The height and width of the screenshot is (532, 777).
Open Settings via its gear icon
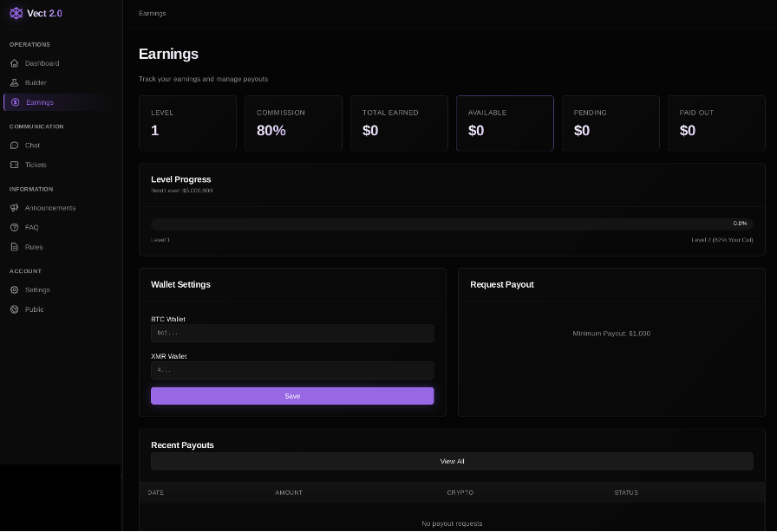(x=14, y=289)
